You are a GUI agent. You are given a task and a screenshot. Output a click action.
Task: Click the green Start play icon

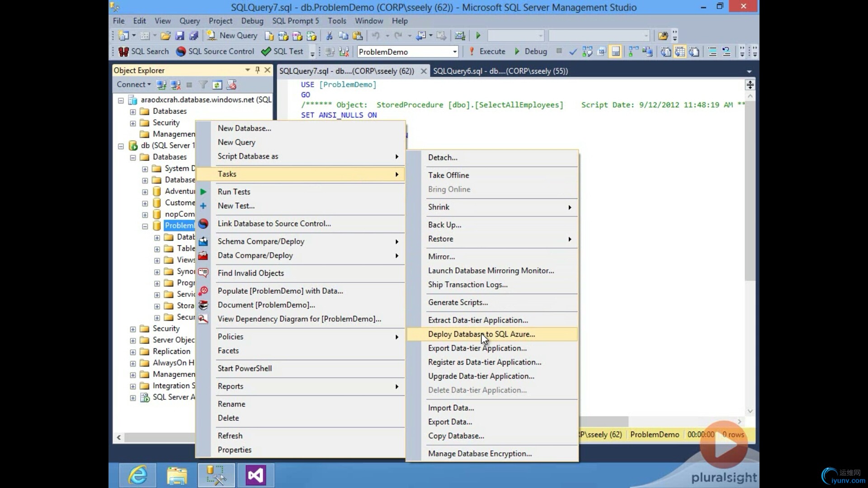click(478, 35)
